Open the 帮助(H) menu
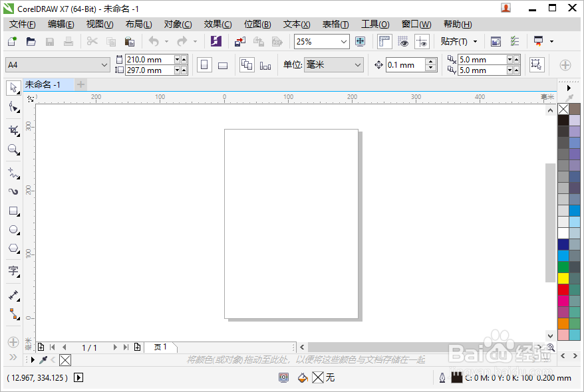584x392 pixels. coord(458,24)
